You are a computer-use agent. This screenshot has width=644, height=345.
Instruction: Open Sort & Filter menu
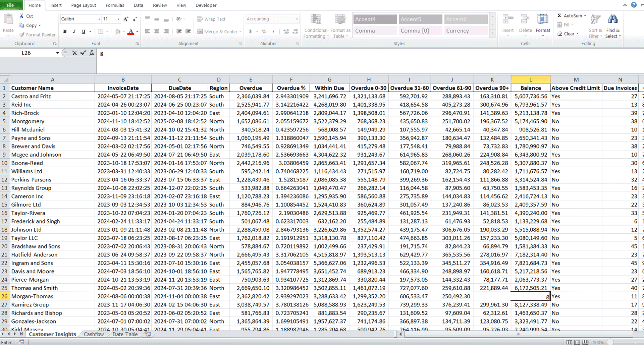pos(595,26)
